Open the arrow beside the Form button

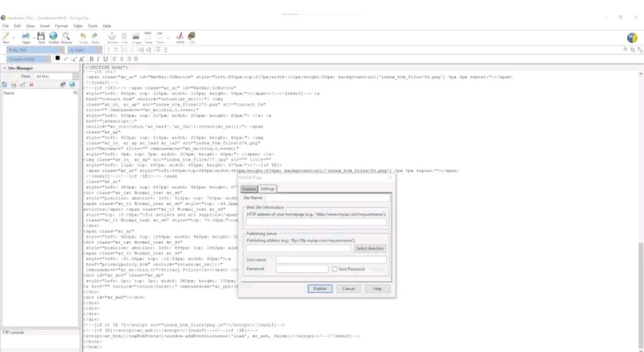(x=167, y=37)
